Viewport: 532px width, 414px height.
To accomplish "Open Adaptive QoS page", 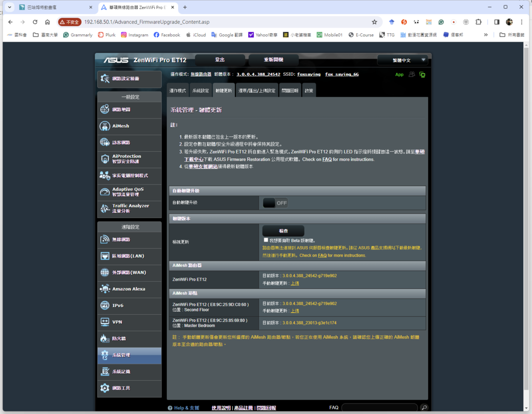I will 129,192.
